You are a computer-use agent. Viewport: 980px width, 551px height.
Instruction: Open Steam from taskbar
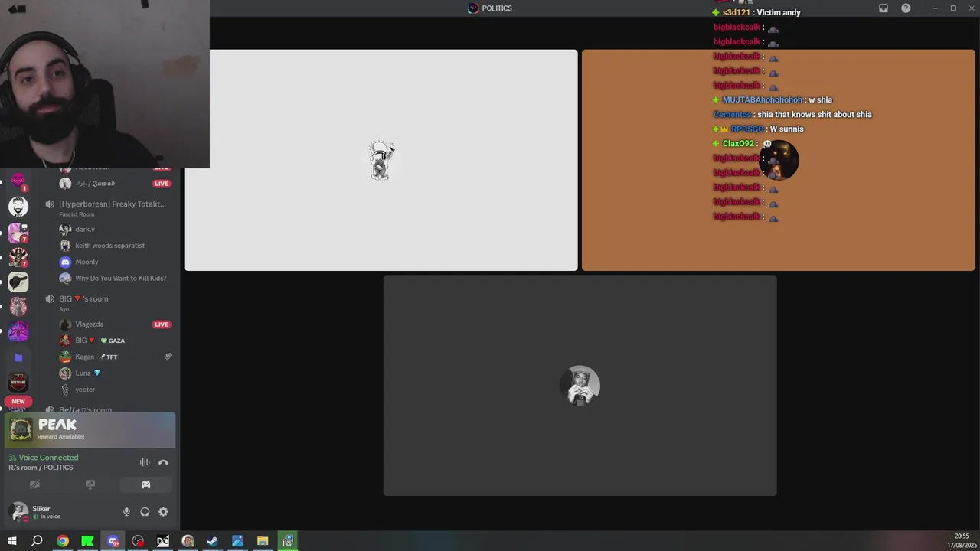213,541
